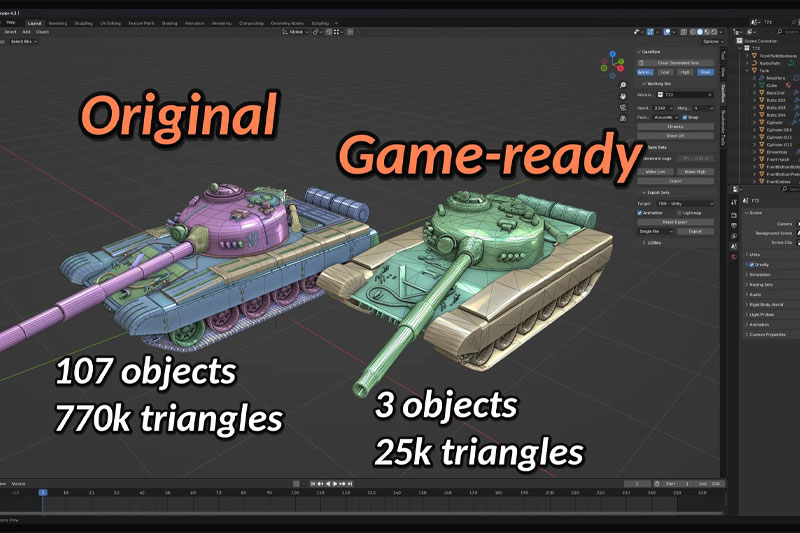Switch to the Geometry Nodes workspace tab
800x533 pixels.
[287, 23]
